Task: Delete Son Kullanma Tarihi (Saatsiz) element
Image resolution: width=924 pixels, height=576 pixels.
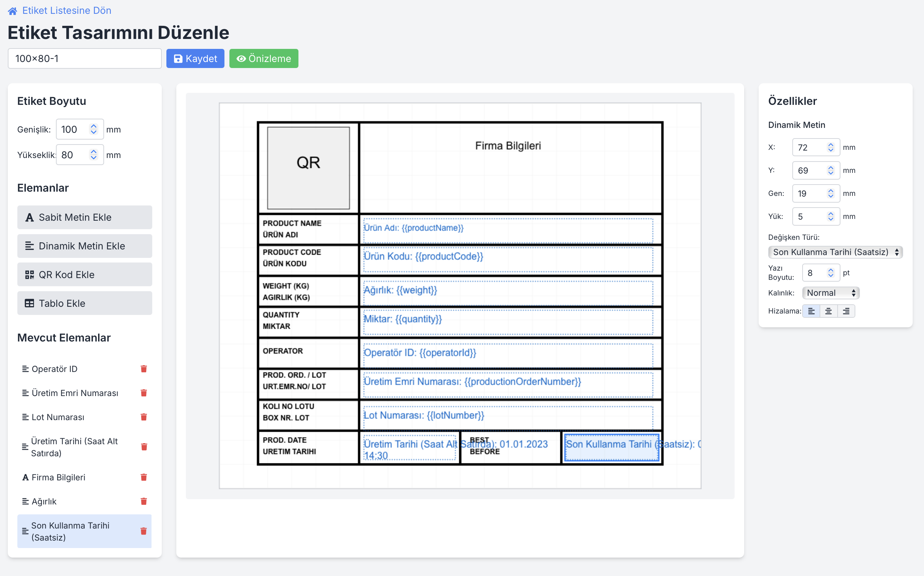Action: (x=143, y=531)
